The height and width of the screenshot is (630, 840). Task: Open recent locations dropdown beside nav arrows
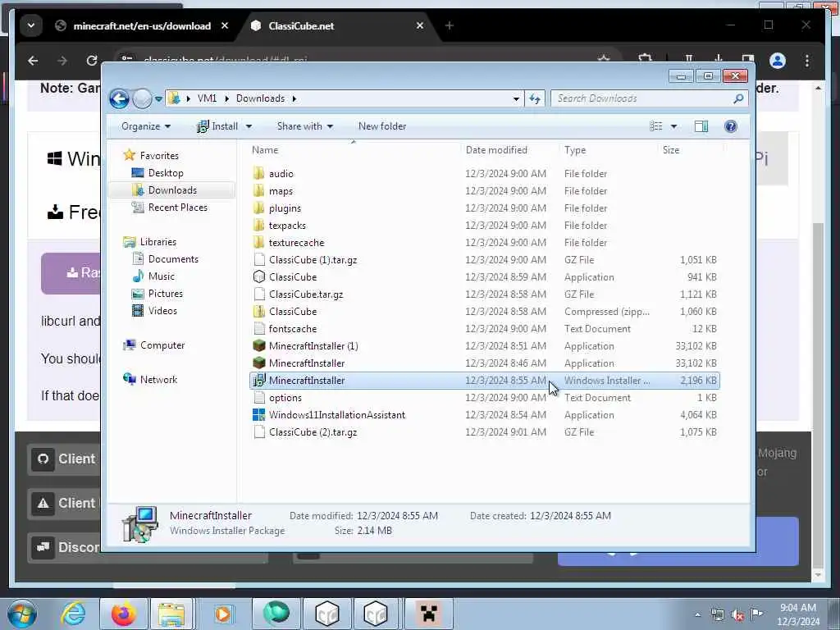click(x=158, y=99)
